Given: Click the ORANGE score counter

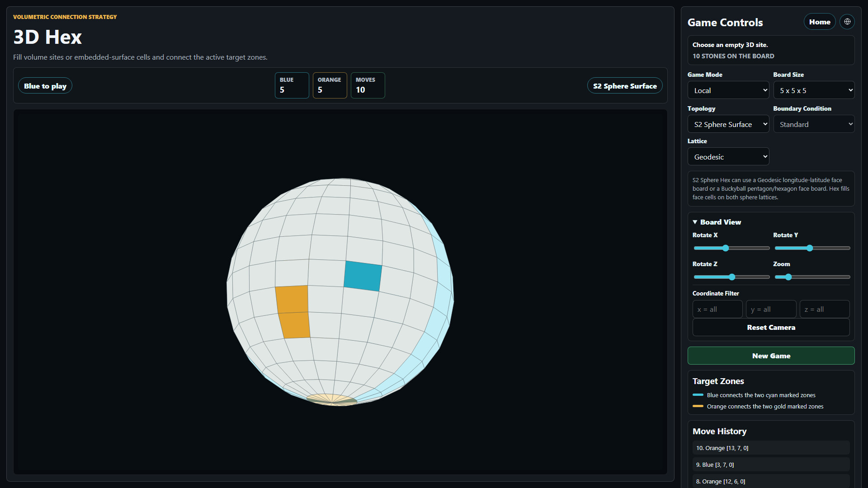Looking at the screenshot, I should (330, 85).
